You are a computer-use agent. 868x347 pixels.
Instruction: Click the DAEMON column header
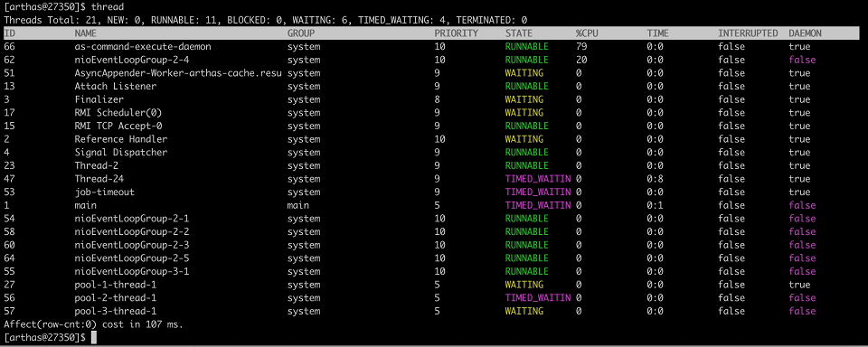pos(805,33)
